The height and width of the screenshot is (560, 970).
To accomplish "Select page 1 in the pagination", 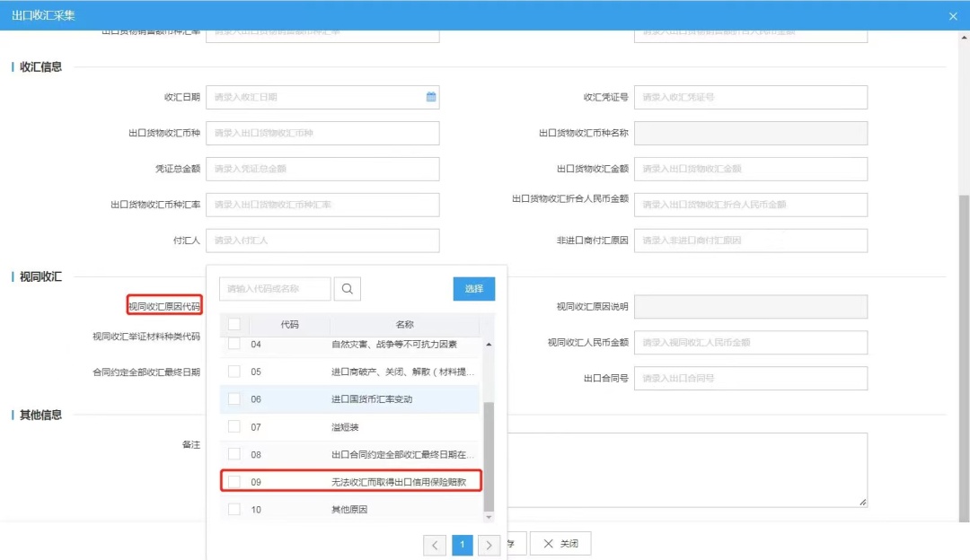I will (x=463, y=544).
